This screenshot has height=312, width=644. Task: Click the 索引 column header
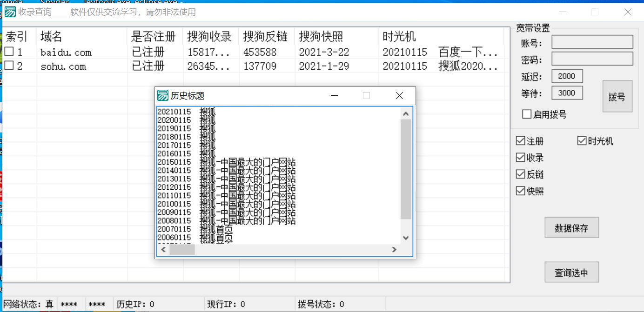point(20,36)
